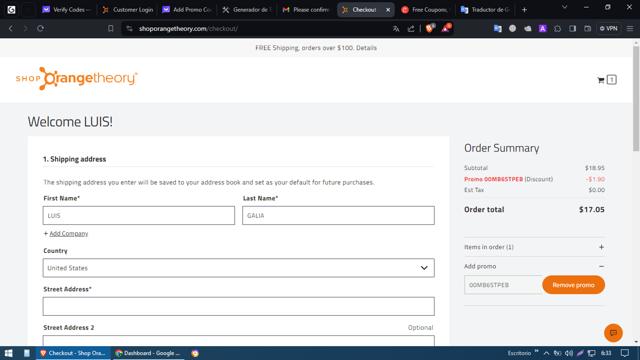The height and width of the screenshot is (360, 640).
Task: Open the translate page icon
Action: coord(396,29)
